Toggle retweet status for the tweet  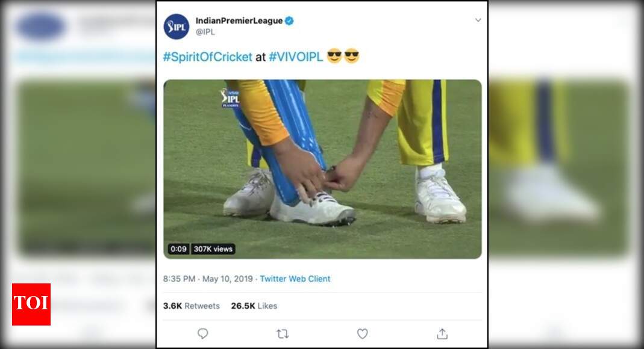[x=282, y=333]
